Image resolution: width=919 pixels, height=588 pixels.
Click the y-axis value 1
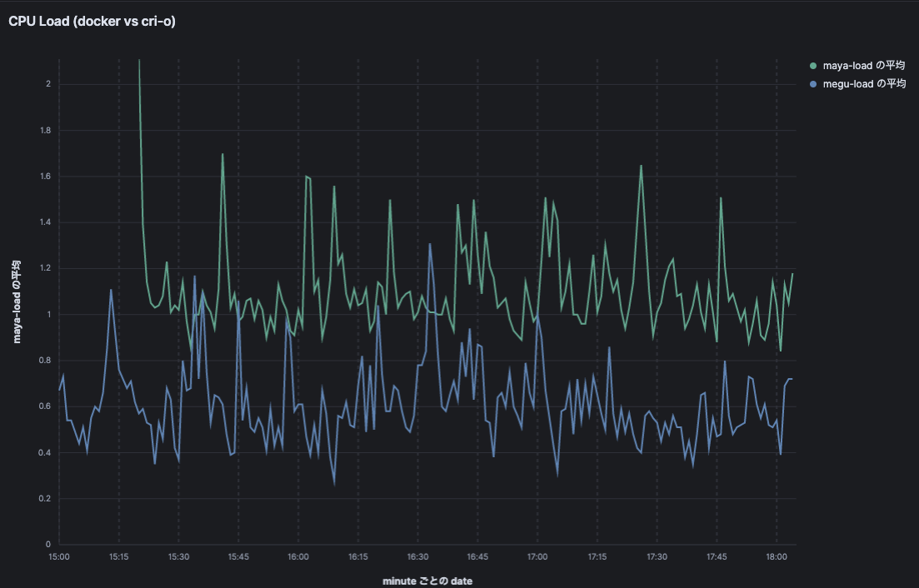[x=49, y=315]
